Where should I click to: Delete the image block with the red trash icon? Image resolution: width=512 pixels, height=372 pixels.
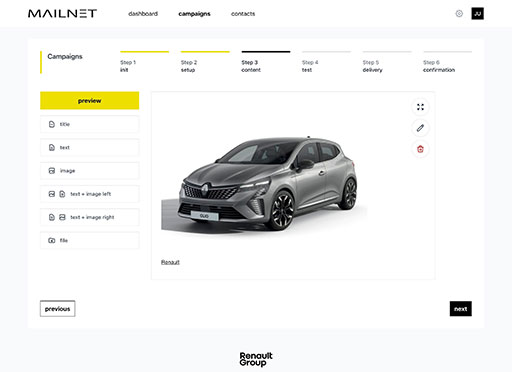pyautogui.click(x=420, y=149)
